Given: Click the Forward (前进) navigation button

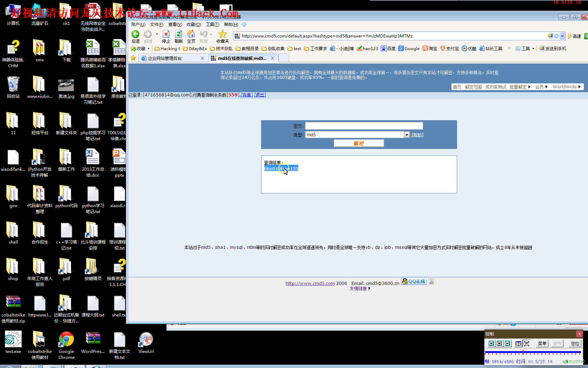Looking at the screenshot, I should tap(148, 36).
